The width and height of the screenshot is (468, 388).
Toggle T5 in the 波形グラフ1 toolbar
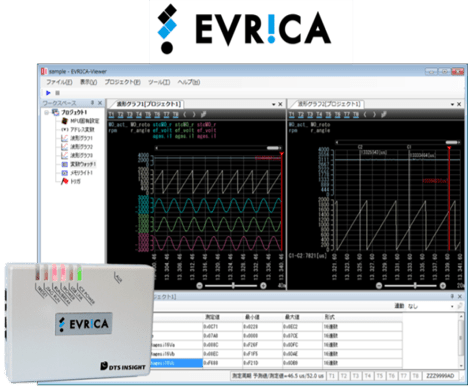click(x=148, y=115)
